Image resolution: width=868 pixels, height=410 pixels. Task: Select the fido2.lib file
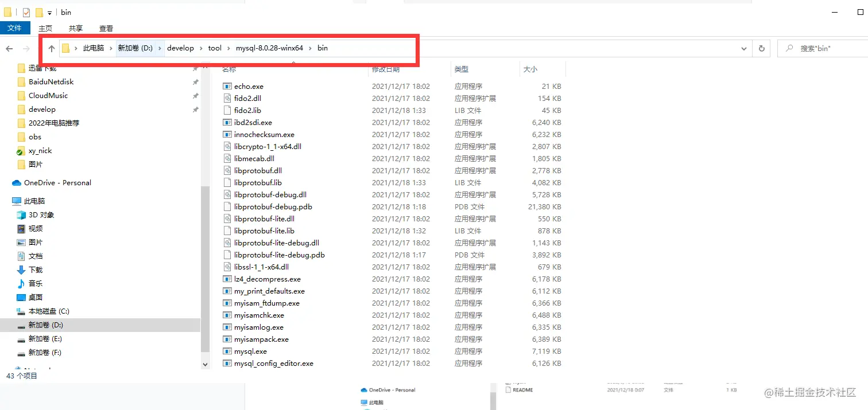pos(247,110)
